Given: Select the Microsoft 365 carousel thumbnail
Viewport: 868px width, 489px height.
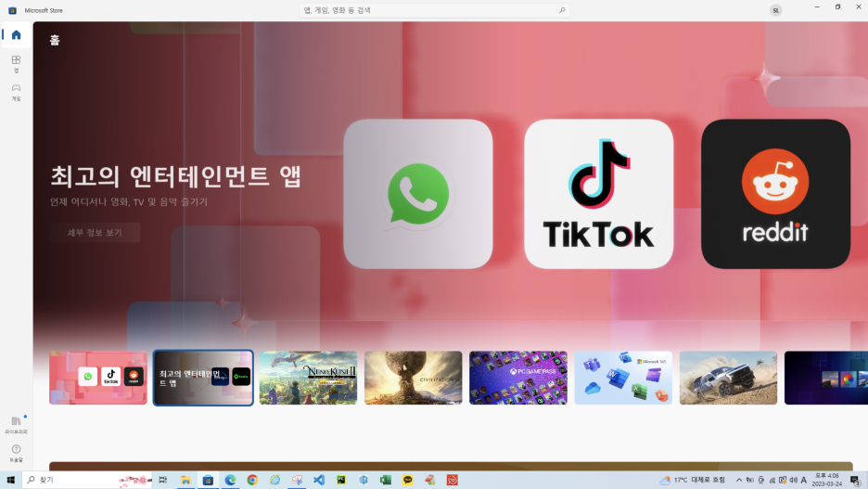Looking at the screenshot, I should pyautogui.click(x=623, y=378).
